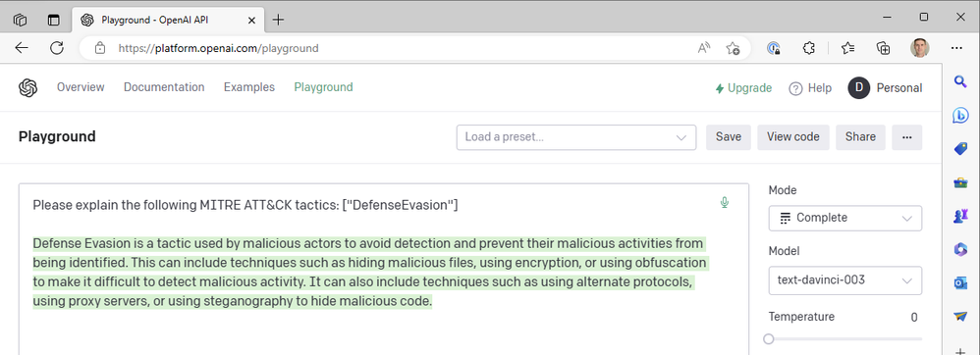
Task: Open the browser extensions puzzle icon
Action: [x=809, y=48]
